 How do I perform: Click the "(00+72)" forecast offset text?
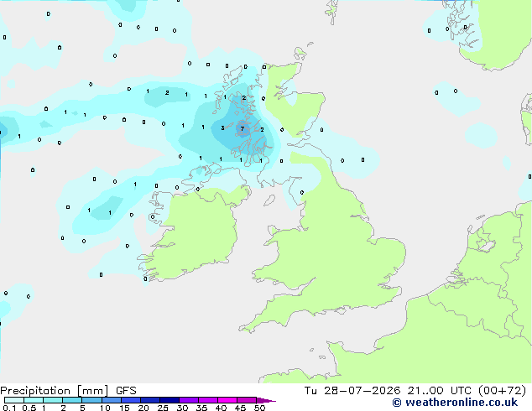coord(502,391)
